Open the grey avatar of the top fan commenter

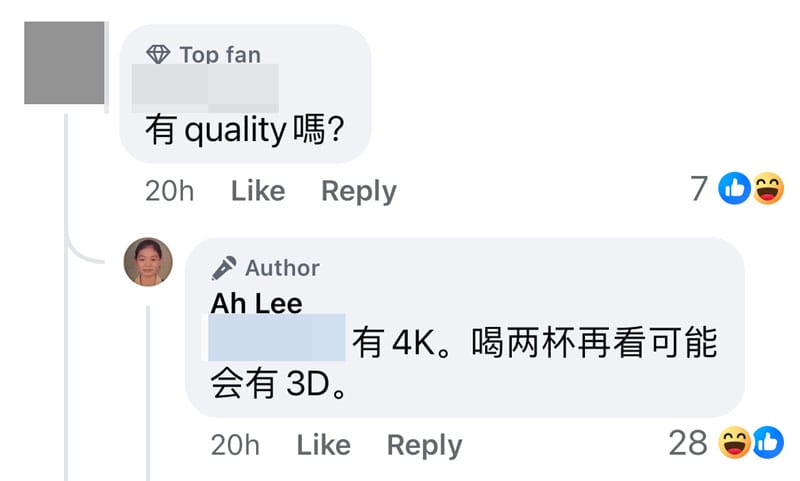pyautogui.click(x=64, y=63)
